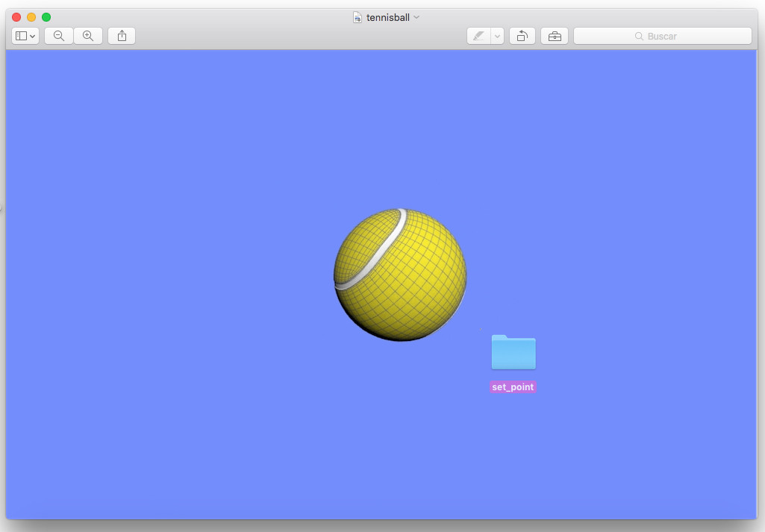Viewport: 765px width, 532px height.
Task: Minimize the window with the yellow button
Action: 31,17
